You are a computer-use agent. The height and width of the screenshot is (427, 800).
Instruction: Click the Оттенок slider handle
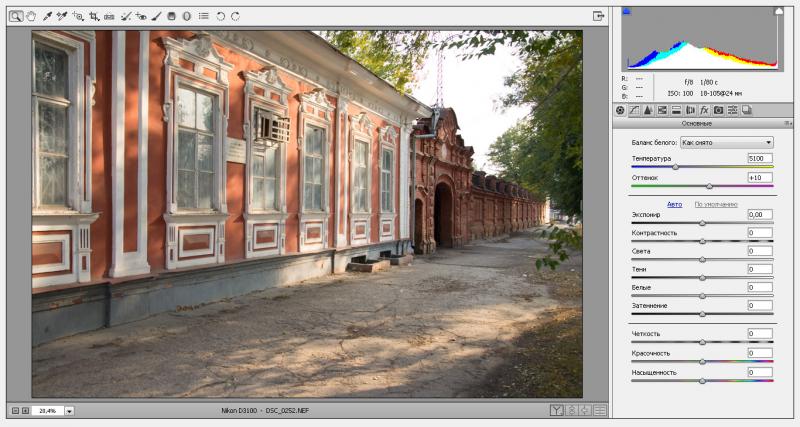[709, 186]
